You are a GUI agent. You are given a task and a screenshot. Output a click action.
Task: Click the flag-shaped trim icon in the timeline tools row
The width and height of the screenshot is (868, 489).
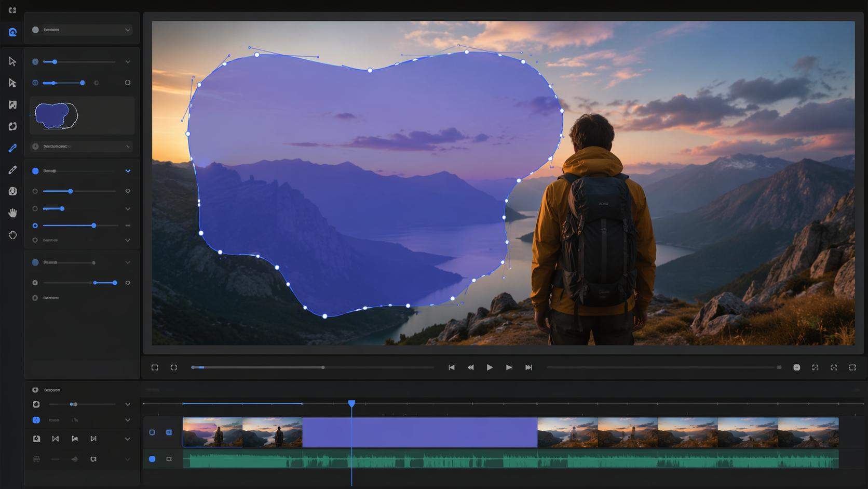pyautogui.click(x=75, y=439)
